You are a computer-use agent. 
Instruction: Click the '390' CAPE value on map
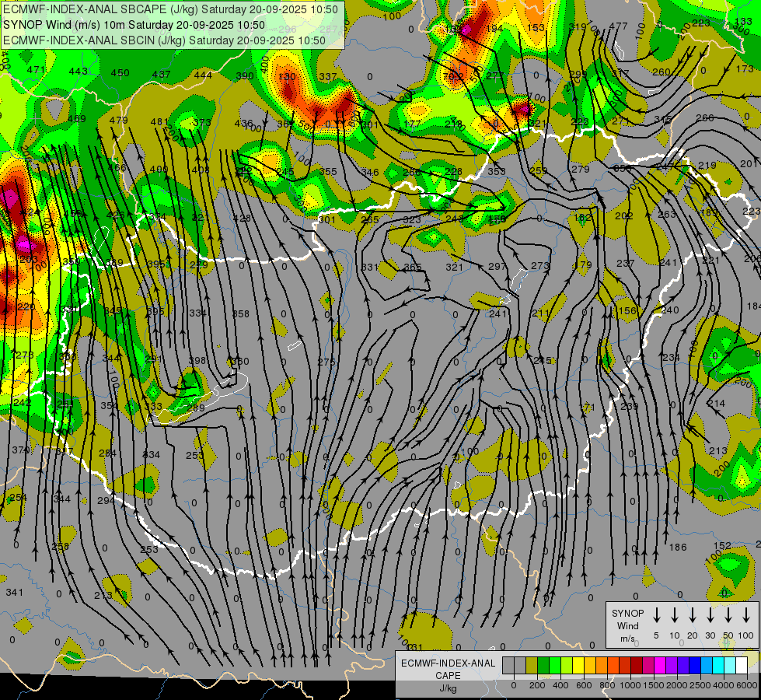[245, 75]
